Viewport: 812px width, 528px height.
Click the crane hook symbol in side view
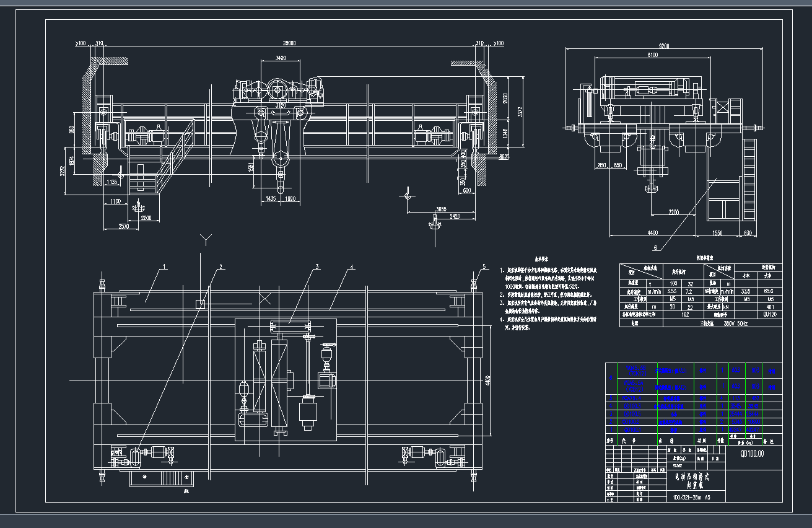click(650, 189)
